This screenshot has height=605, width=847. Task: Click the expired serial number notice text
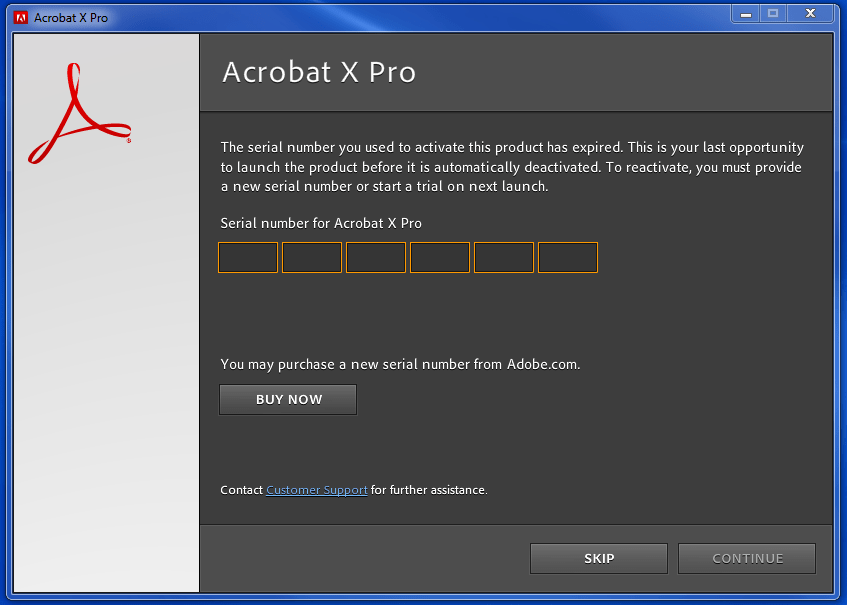click(512, 167)
